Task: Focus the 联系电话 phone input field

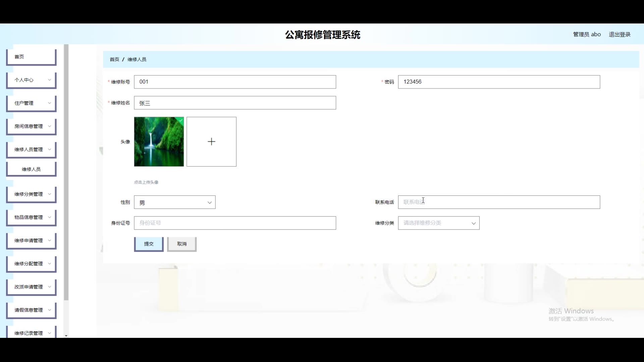Action: click(x=499, y=202)
